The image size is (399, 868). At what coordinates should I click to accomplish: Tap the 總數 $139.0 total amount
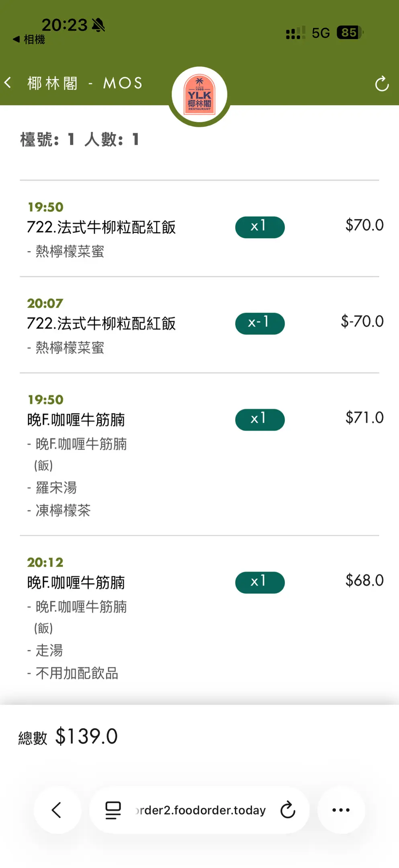coord(86,737)
